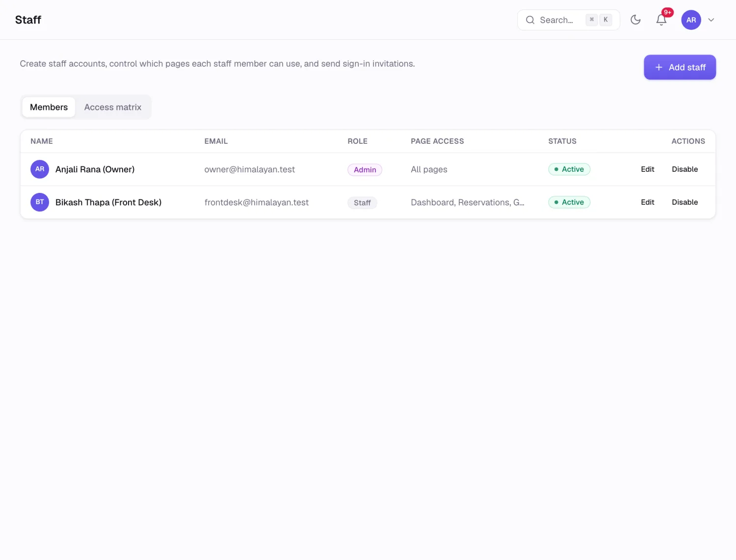Click the EMAIL column header
The height and width of the screenshot is (560, 736).
click(216, 141)
